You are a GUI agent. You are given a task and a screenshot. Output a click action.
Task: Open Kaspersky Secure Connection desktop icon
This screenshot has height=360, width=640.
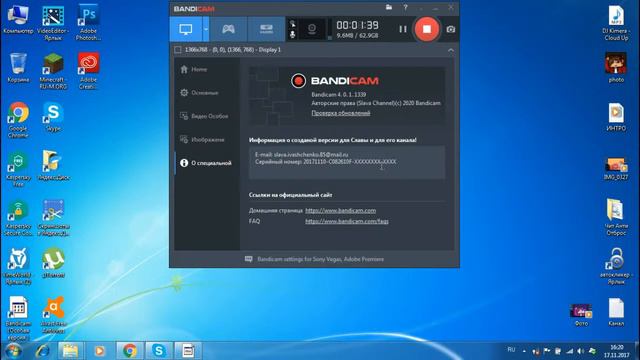[x=18, y=218]
